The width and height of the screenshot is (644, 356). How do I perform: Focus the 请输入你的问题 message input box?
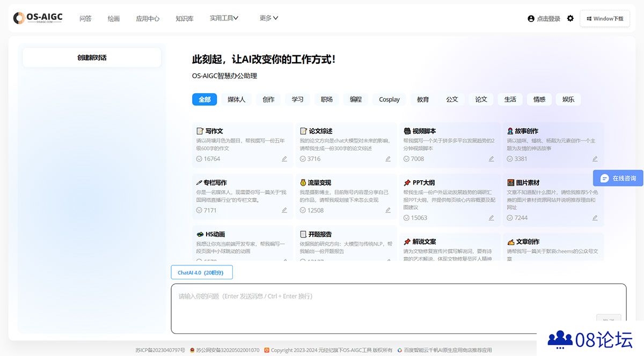pyautogui.click(x=398, y=308)
